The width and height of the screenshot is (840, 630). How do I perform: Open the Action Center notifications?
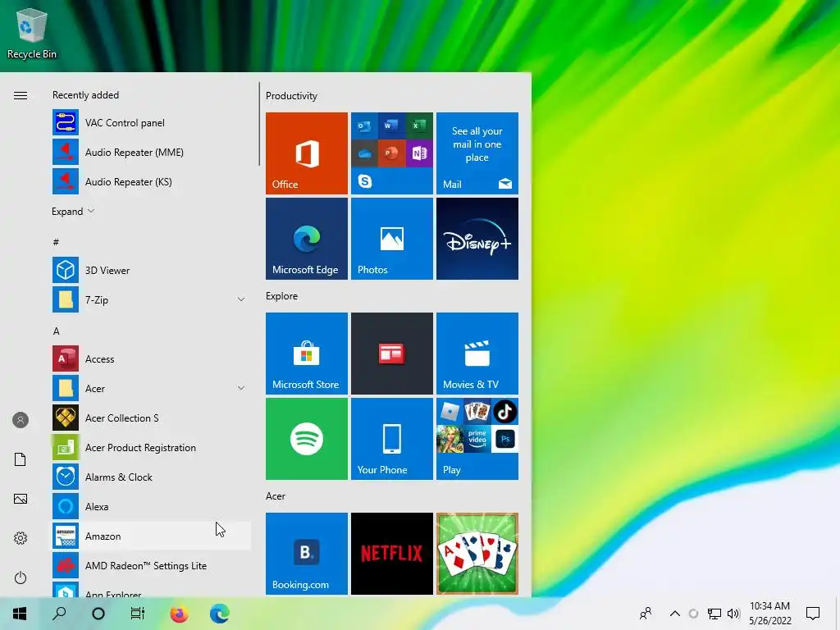tap(813, 614)
